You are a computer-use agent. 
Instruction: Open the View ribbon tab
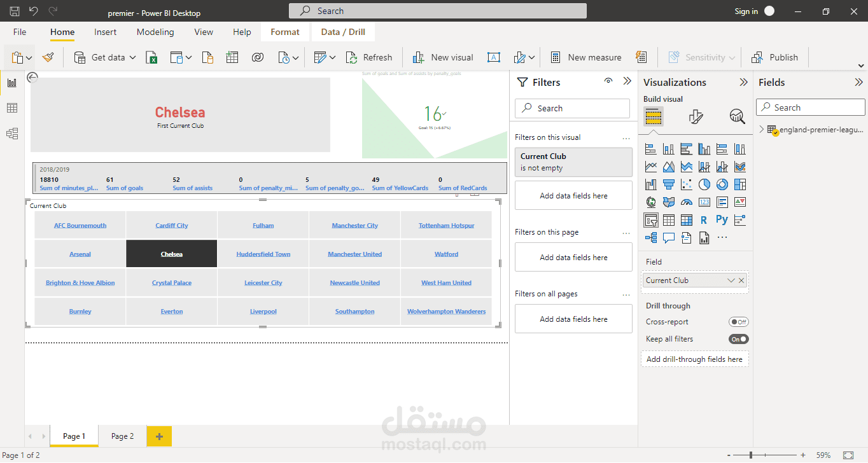(x=204, y=32)
